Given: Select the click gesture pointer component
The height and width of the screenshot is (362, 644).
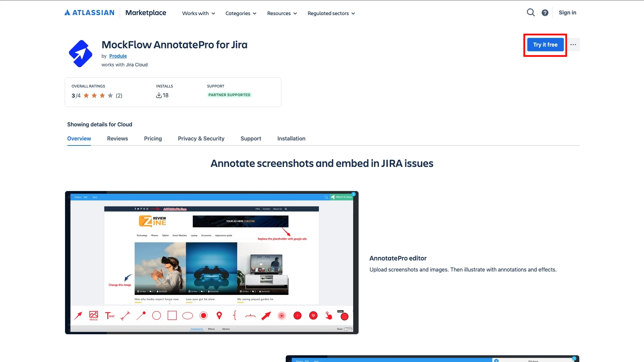Looking at the screenshot, I should coord(329,315).
